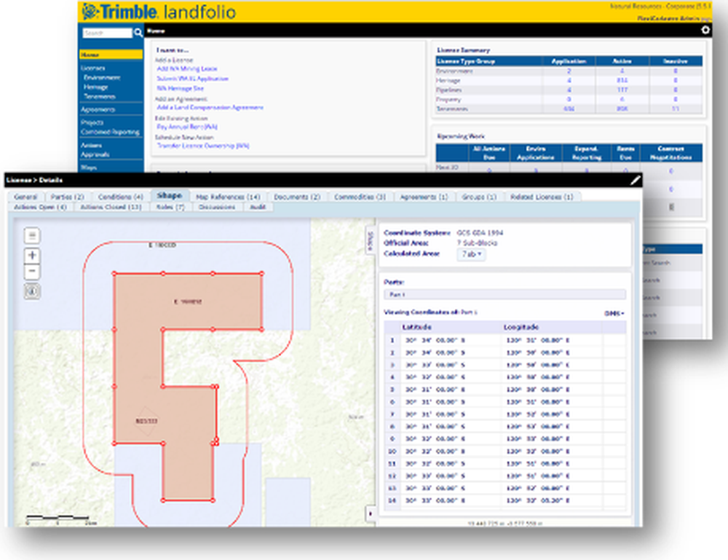
Task: Select coordinate row 1 in the table
Action: [x=505, y=340]
